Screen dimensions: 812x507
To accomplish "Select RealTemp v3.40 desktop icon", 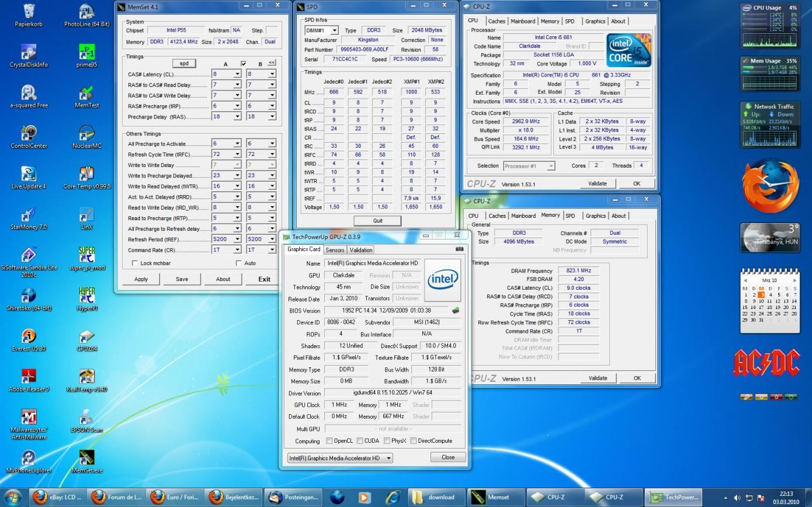I will tap(86, 381).
